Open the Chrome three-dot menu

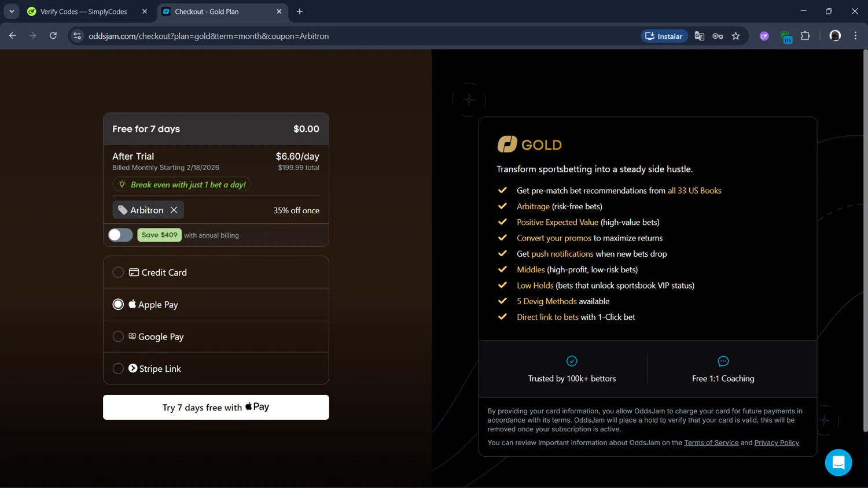[855, 36]
